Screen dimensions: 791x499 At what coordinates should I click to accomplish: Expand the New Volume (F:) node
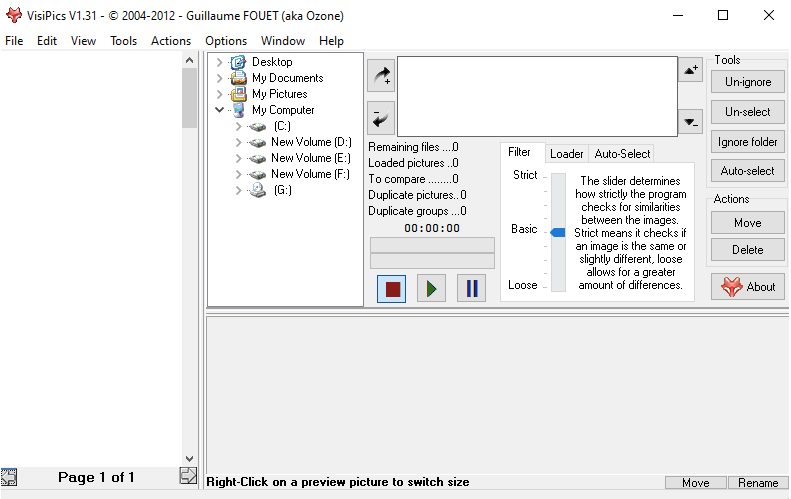click(x=238, y=175)
